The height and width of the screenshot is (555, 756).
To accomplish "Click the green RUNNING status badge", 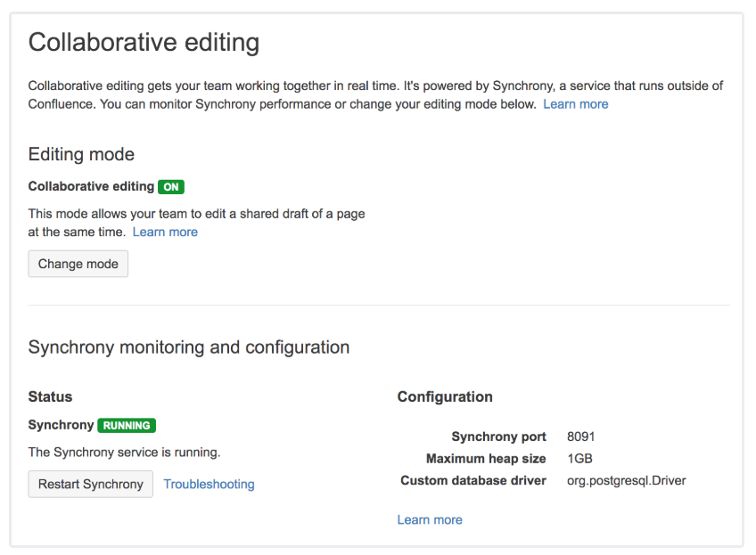I will (127, 426).
